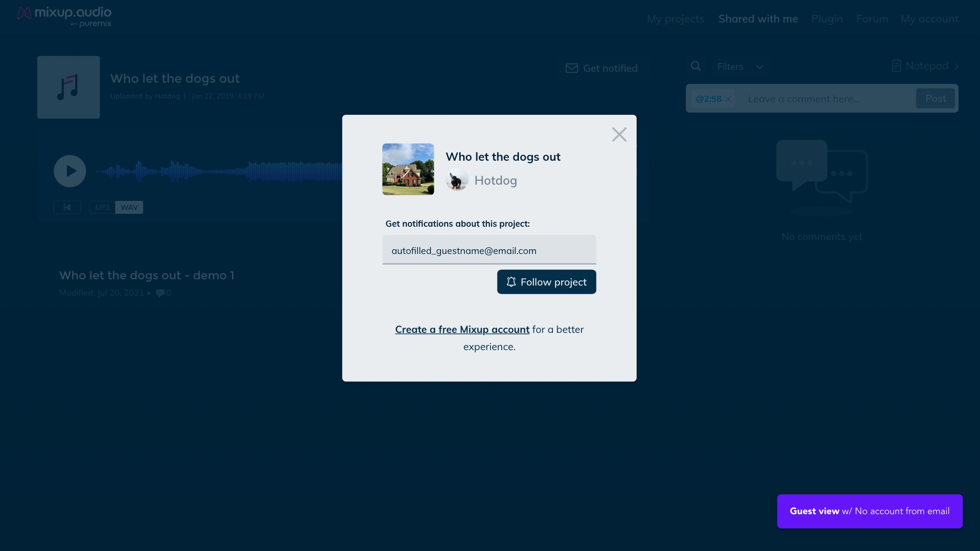The width and height of the screenshot is (980, 551).
Task: Click the skip to start button
Action: coord(67,207)
